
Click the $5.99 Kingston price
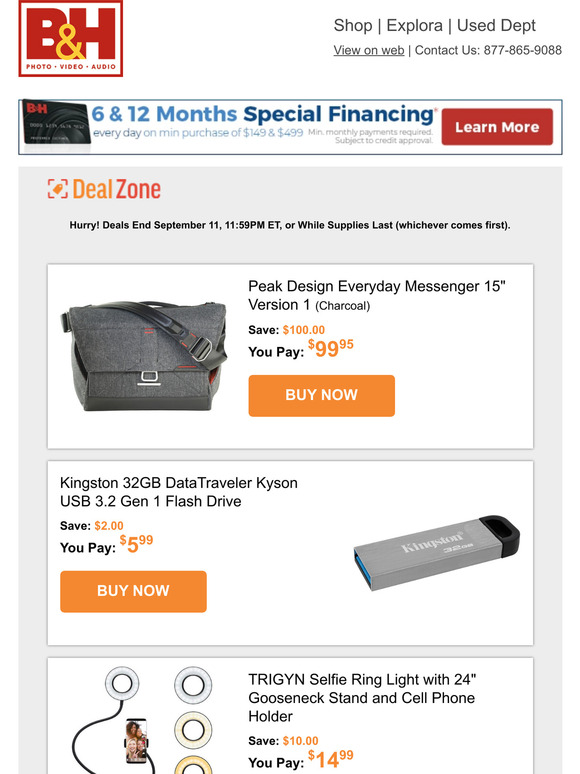click(136, 544)
